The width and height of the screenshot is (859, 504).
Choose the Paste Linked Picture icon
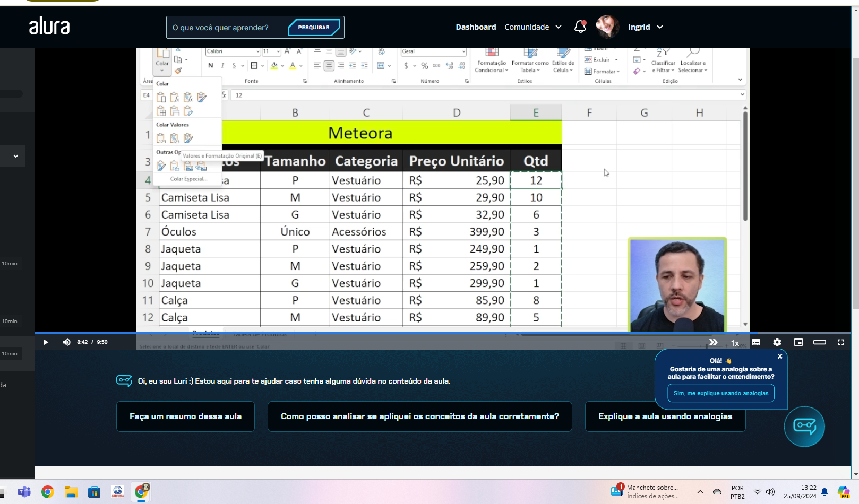(201, 166)
